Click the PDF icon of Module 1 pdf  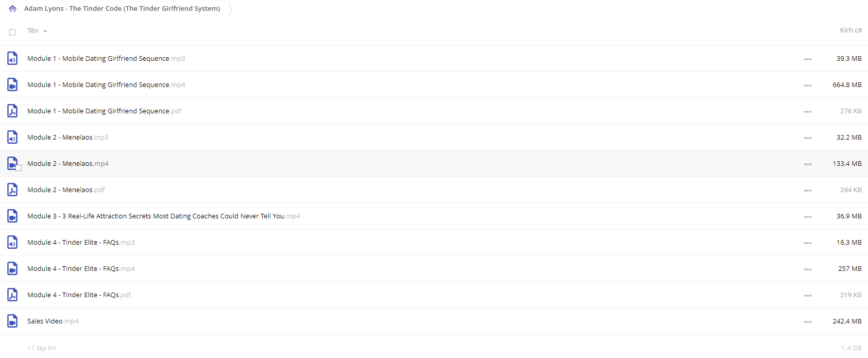12,111
